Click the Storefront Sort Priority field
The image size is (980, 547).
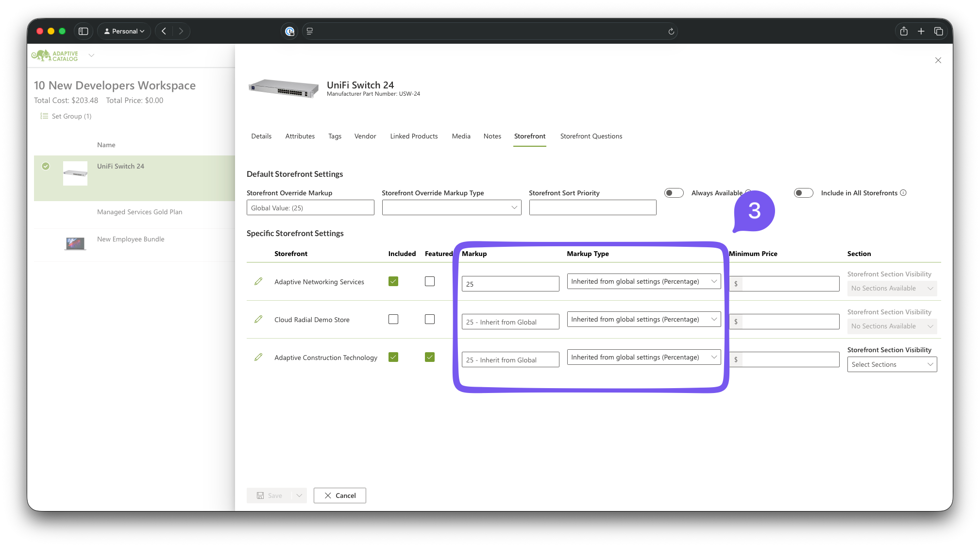point(592,207)
